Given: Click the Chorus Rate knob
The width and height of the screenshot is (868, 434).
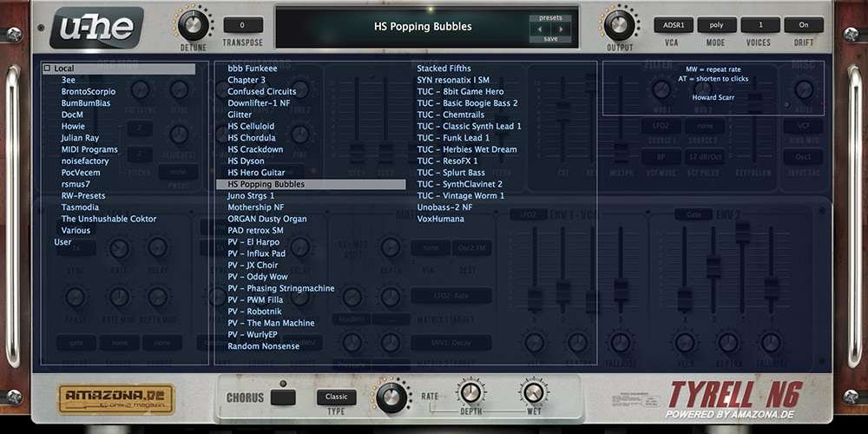Looking at the screenshot, I should pos(390,396).
